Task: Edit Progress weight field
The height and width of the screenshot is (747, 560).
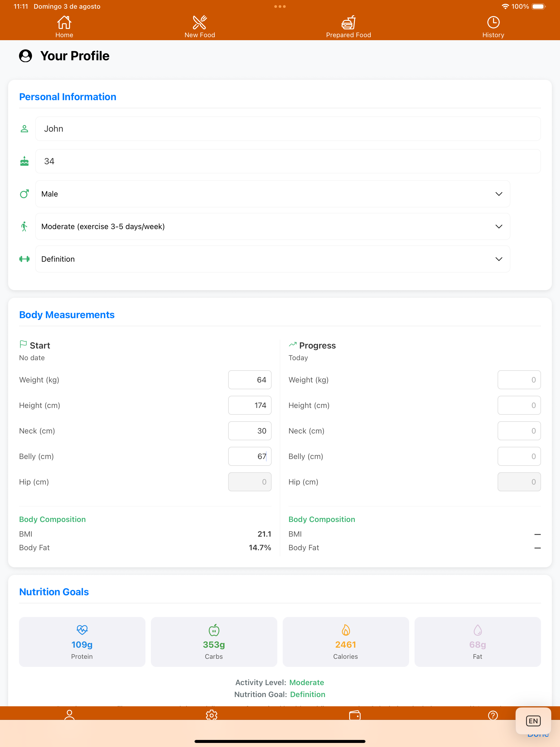Action: pos(519,379)
